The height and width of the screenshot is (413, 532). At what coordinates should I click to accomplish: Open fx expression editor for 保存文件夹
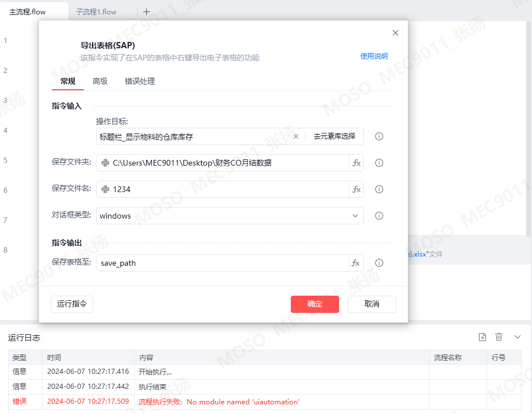(x=356, y=163)
